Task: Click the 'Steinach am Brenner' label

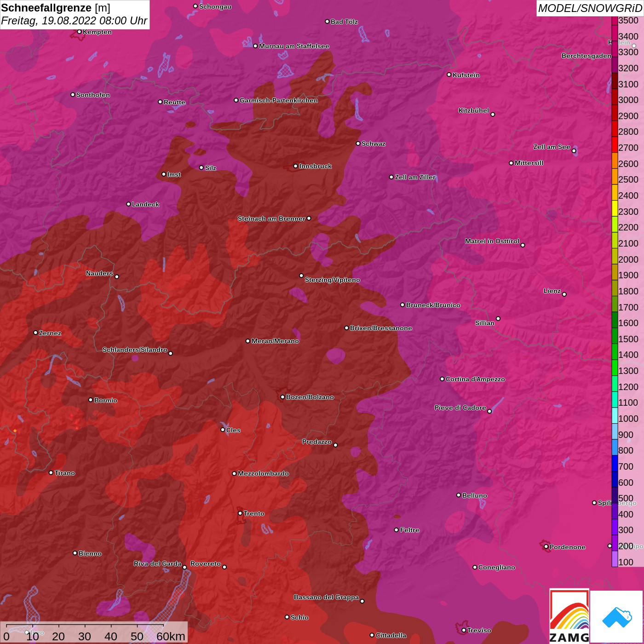Action: coord(271,218)
